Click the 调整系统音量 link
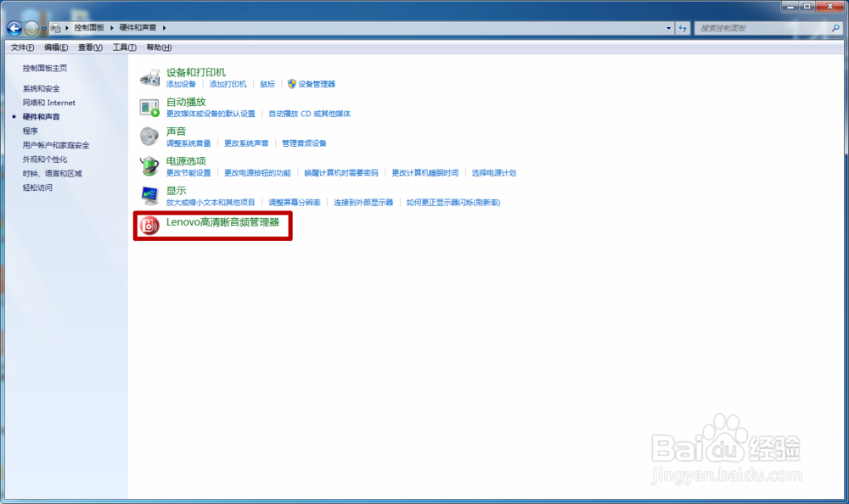The width and height of the screenshot is (849, 504). click(188, 143)
